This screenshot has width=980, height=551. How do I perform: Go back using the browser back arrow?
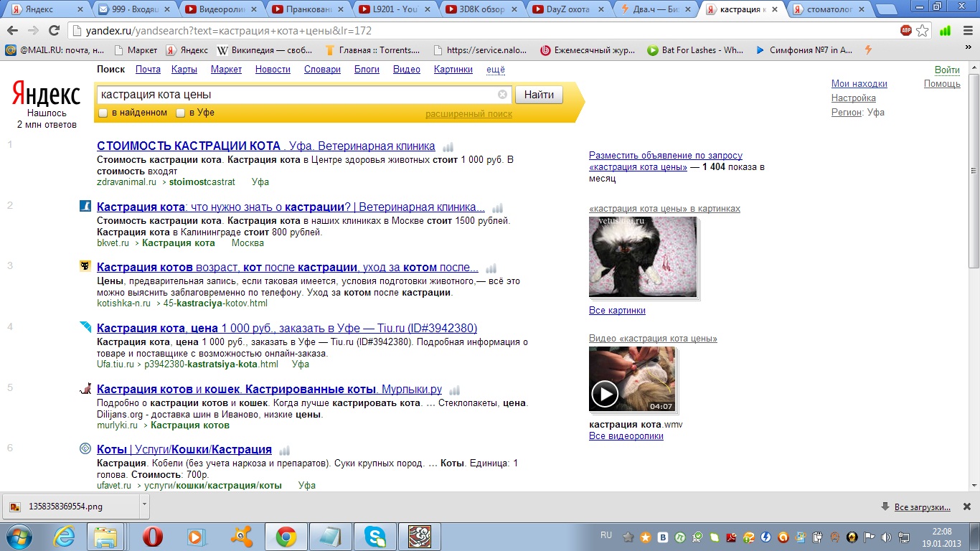[13, 31]
